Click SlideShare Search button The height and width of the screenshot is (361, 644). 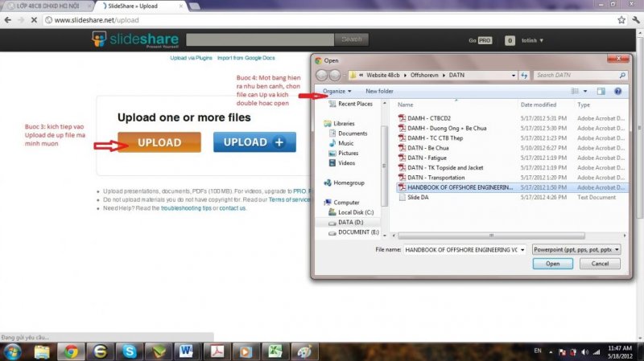point(352,39)
